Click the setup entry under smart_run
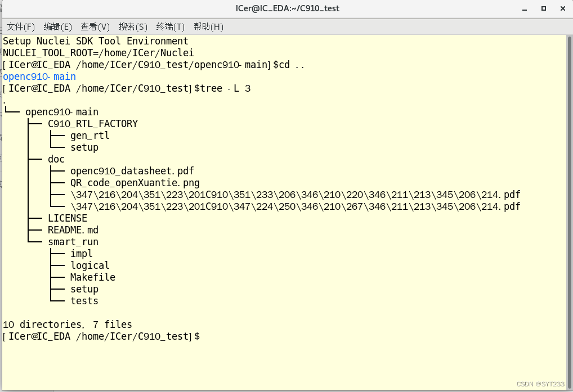 [84, 289]
